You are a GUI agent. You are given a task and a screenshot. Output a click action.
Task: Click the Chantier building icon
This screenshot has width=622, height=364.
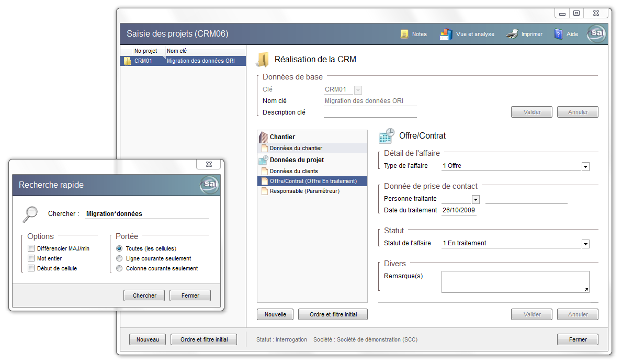264,138
